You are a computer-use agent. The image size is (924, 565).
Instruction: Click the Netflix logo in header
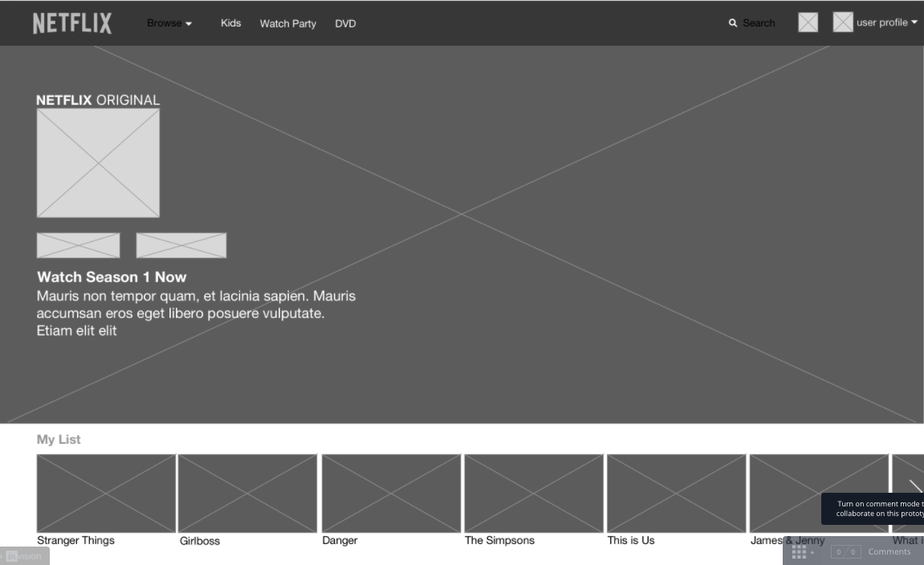click(x=72, y=23)
